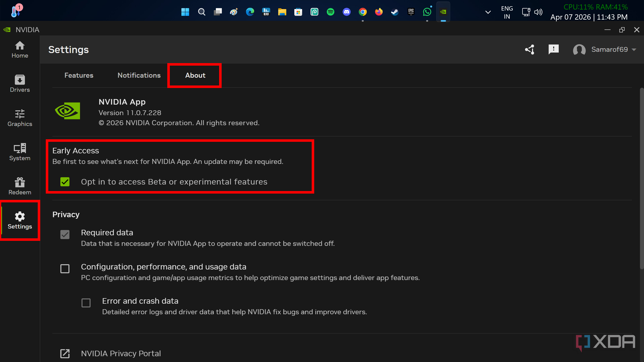Click the Samarof69 profile avatar
Image resolution: width=644 pixels, height=362 pixels.
(579, 50)
